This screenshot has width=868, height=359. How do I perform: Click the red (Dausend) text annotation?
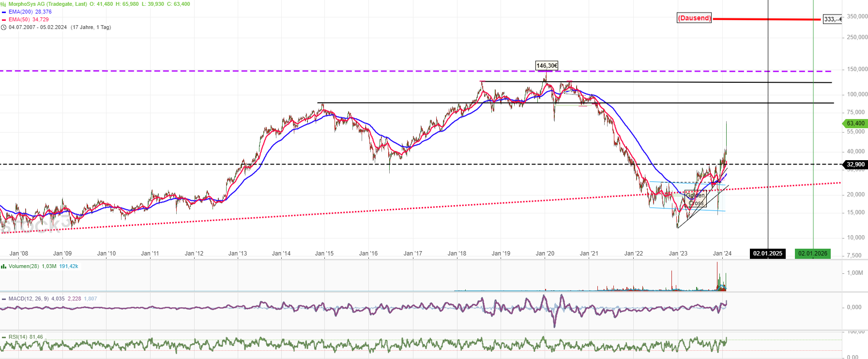coord(694,18)
